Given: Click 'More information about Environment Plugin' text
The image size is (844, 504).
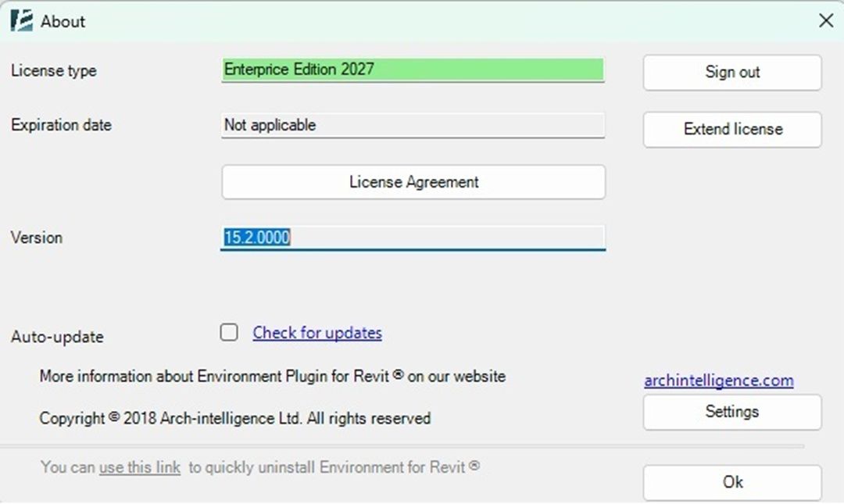Looking at the screenshot, I should 273,376.
